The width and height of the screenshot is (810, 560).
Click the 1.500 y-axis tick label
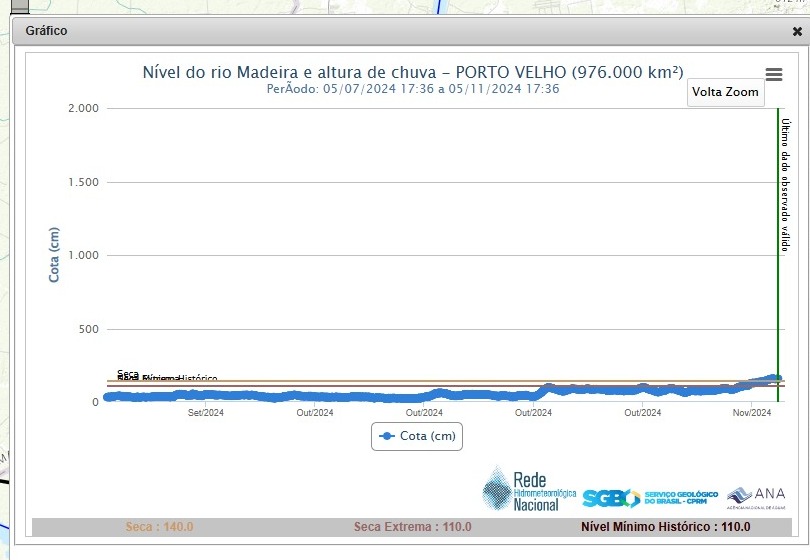(83, 182)
